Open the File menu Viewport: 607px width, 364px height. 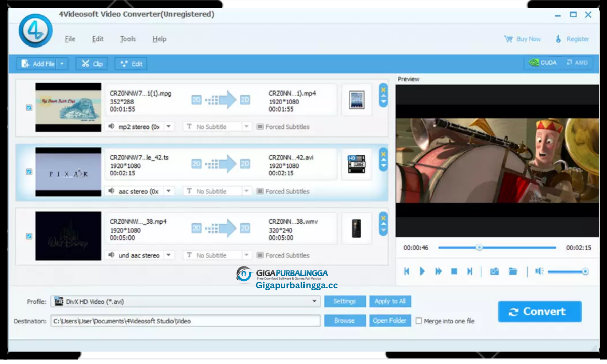70,39
